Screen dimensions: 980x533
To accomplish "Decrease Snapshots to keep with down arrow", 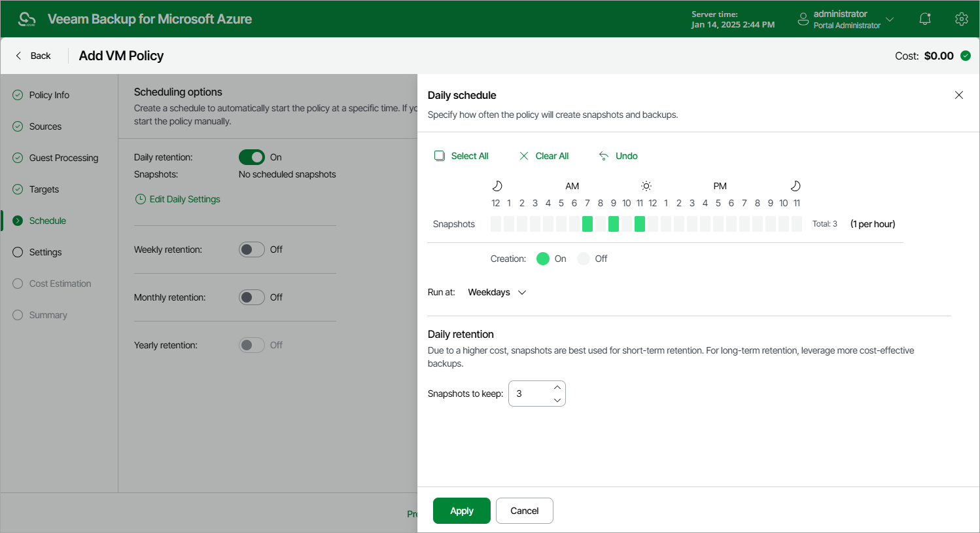I will pos(557,400).
